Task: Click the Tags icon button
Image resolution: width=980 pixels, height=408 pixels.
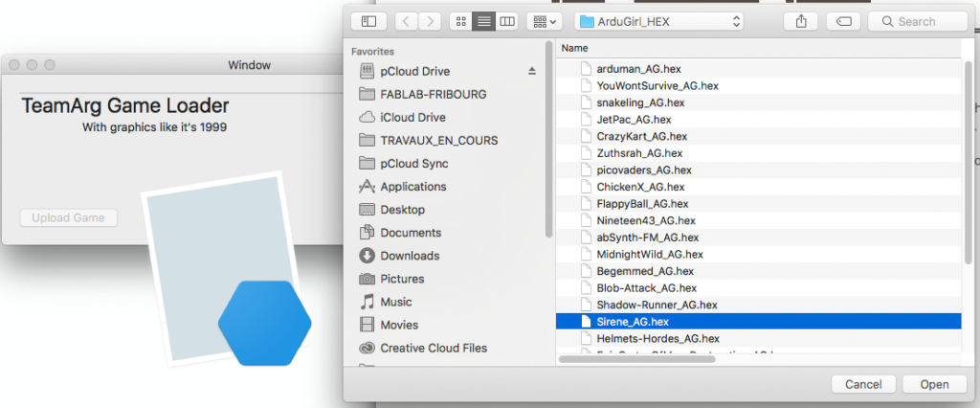Action: tap(843, 21)
